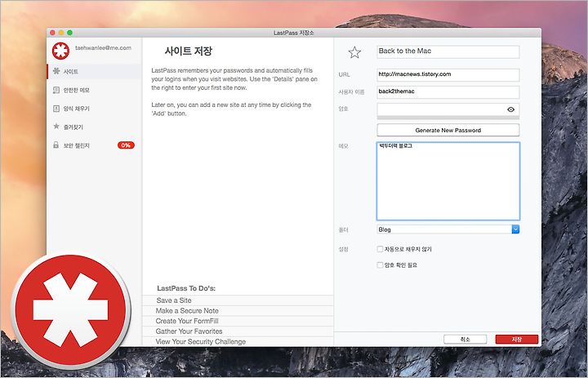Click inside the 메모 notes text area
Image resolution: width=588 pixels, height=378 pixels.
(x=448, y=180)
